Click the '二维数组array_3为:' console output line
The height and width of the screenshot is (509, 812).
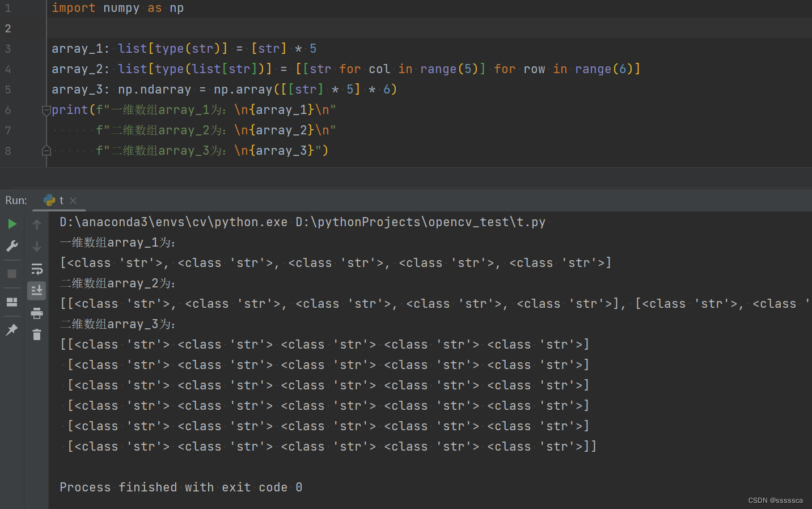pyautogui.click(x=118, y=324)
